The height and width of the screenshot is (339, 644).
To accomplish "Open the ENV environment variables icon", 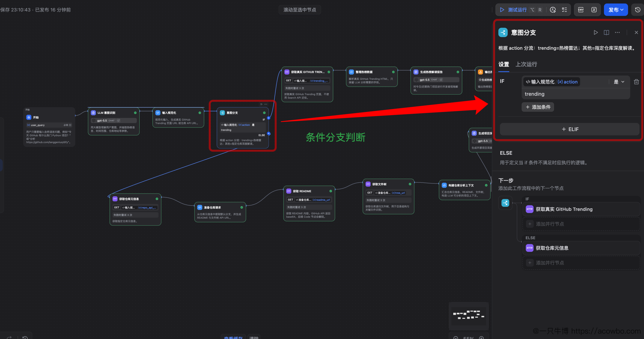I will 581,10.
